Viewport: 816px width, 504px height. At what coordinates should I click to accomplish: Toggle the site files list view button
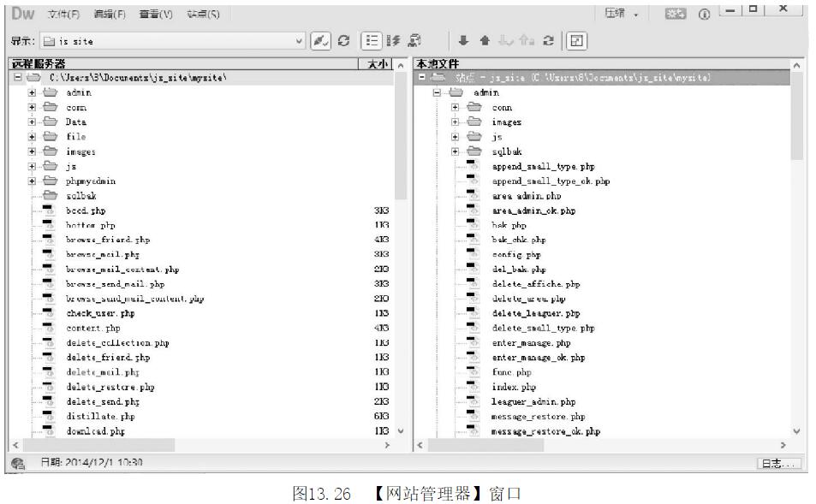[x=372, y=40]
